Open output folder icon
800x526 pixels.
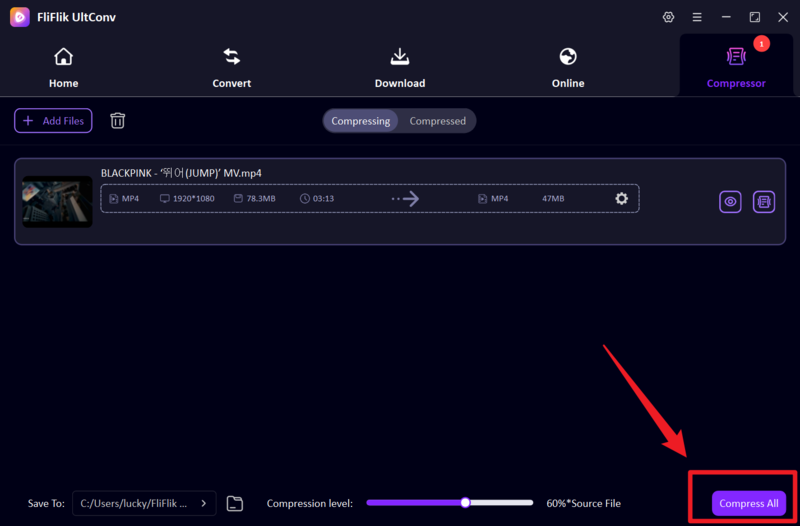click(235, 504)
